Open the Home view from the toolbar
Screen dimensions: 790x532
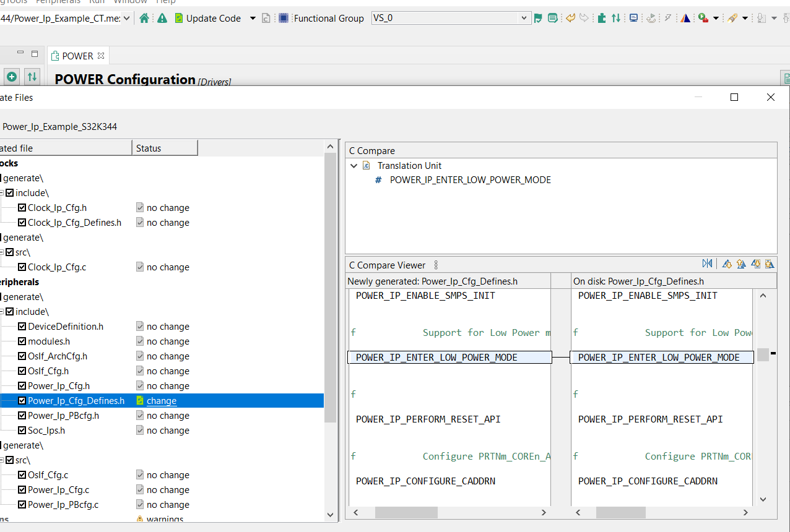[x=144, y=18]
